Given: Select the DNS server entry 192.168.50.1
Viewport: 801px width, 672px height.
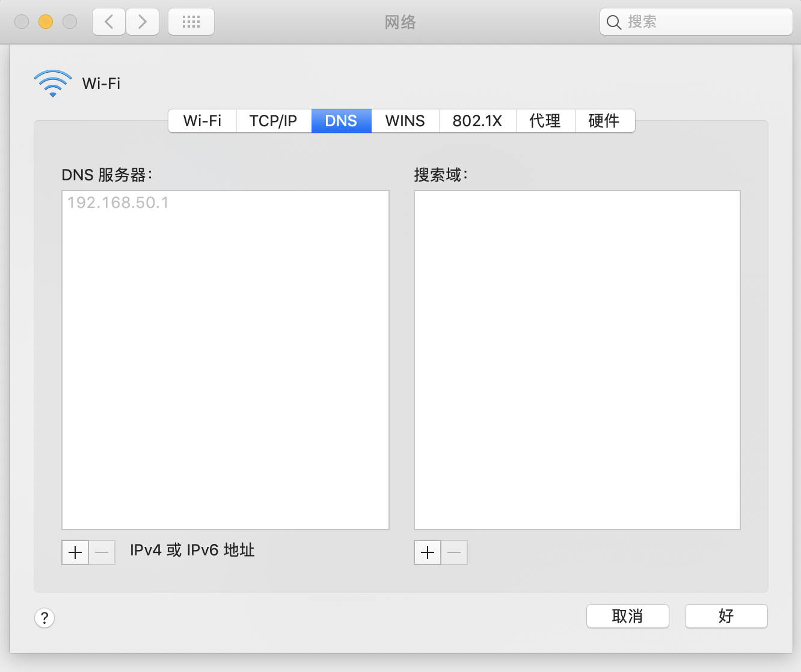Looking at the screenshot, I should (x=117, y=203).
